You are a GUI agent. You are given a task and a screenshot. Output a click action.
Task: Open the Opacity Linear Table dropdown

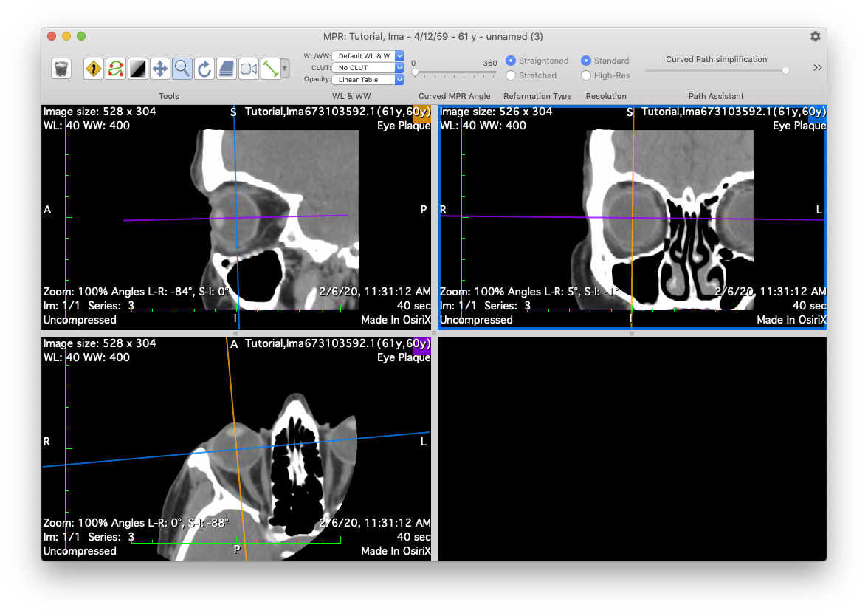(368, 79)
